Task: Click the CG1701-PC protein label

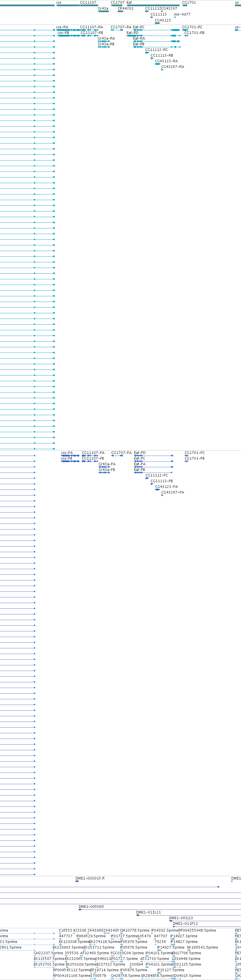Action: (195, 453)
